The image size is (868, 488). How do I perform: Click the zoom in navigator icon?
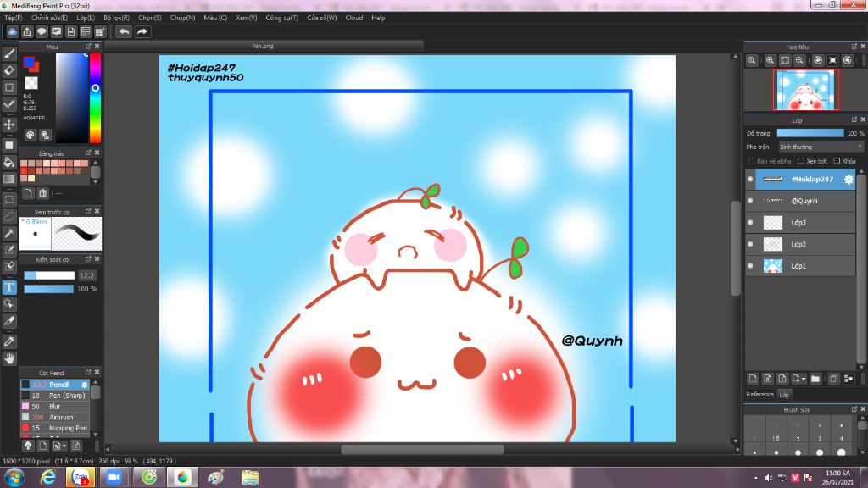click(770, 60)
